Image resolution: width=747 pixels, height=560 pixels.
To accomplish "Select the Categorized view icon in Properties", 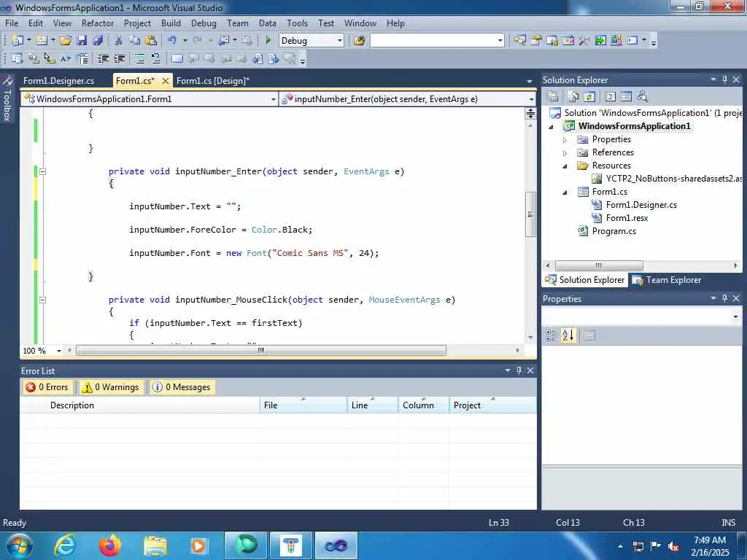I will pyautogui.click(x=550, y=335).
